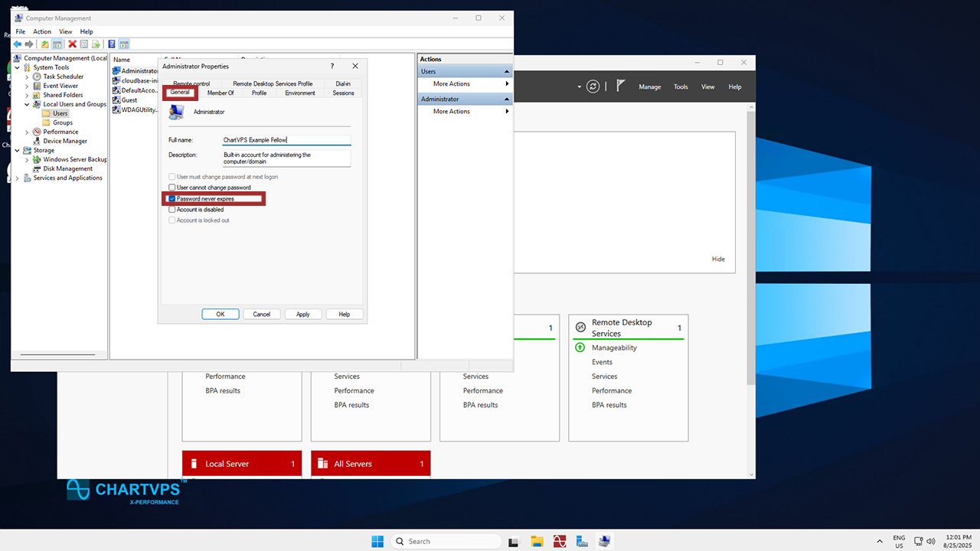Enable User cannot change password checkbox
The height and width of the screenshot is (551, 980).
tap(172, 187)
